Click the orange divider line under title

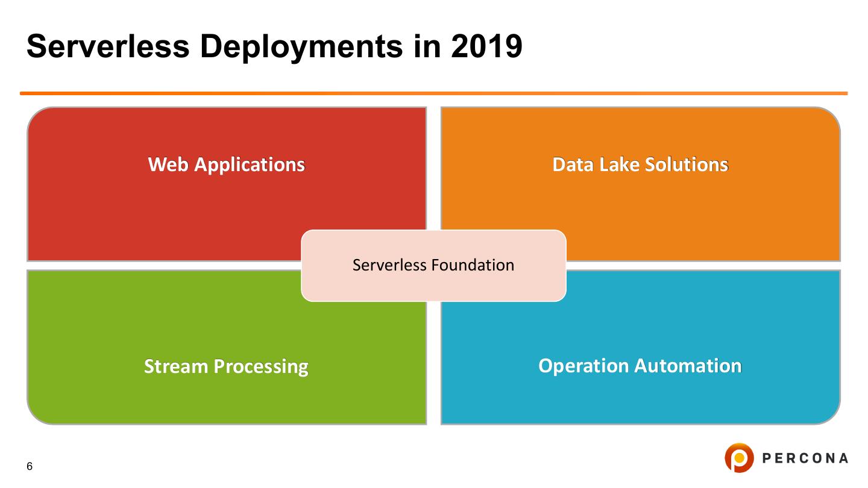433,93
